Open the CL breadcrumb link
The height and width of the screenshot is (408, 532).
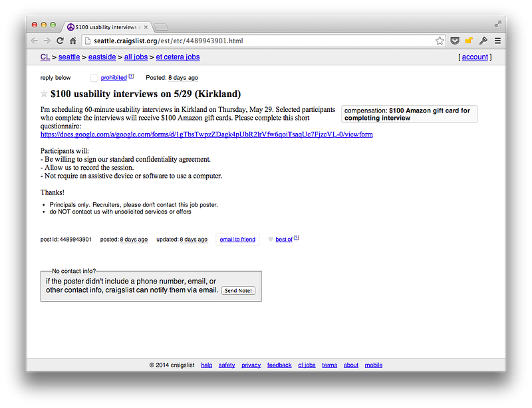(45, 57)
